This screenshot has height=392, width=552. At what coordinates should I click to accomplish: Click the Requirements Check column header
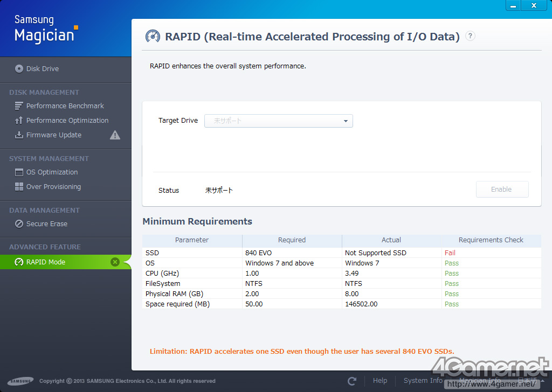coord(491,240)
